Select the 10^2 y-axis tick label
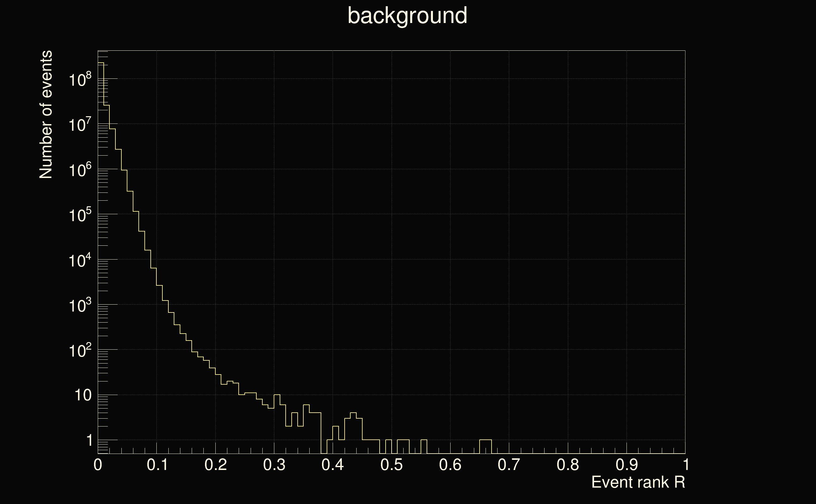816x504 pixels. click(80, 351)
